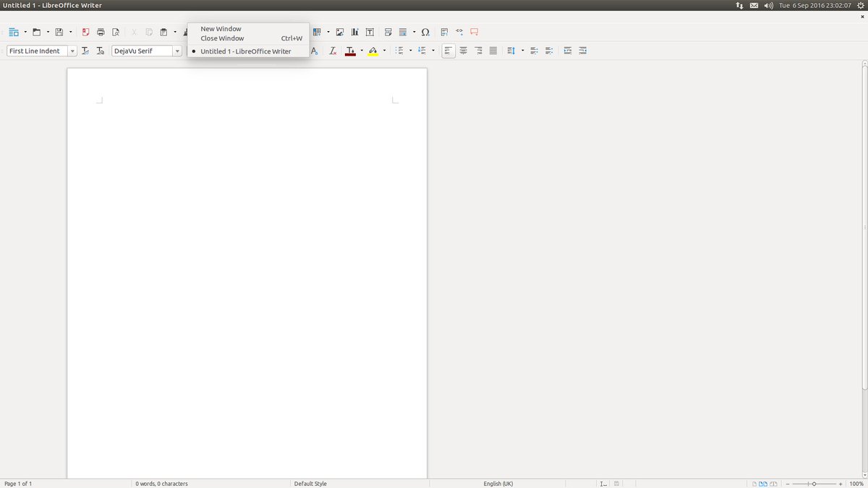This screenshot has height=488, width=868.
Task: Open the system settings gear in top panel
Action: point(861,5)
